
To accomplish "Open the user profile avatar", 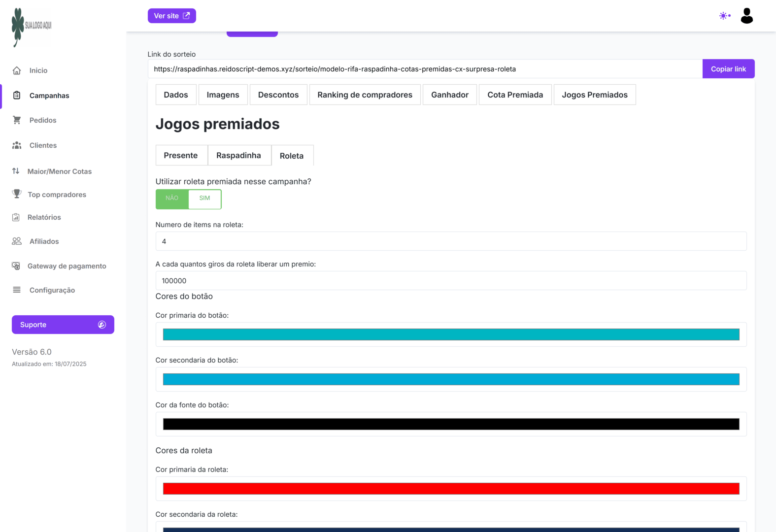I will 746,16.
